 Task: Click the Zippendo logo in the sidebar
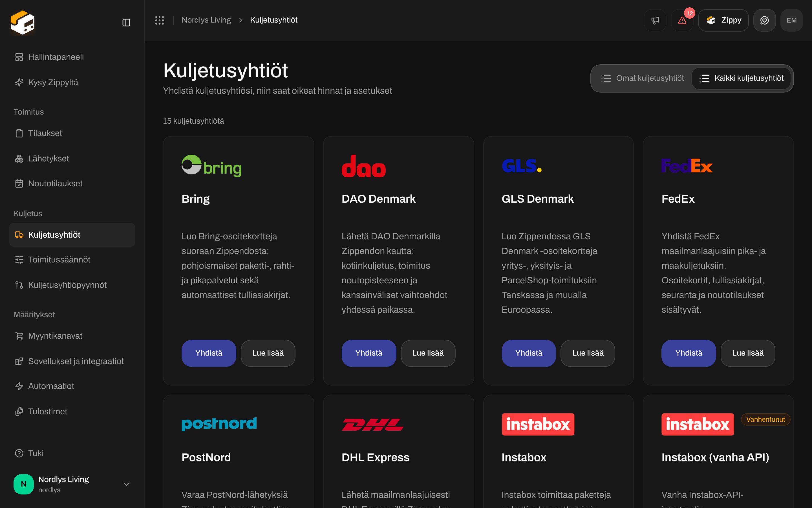pyautogui.click(x=23, y=23)
